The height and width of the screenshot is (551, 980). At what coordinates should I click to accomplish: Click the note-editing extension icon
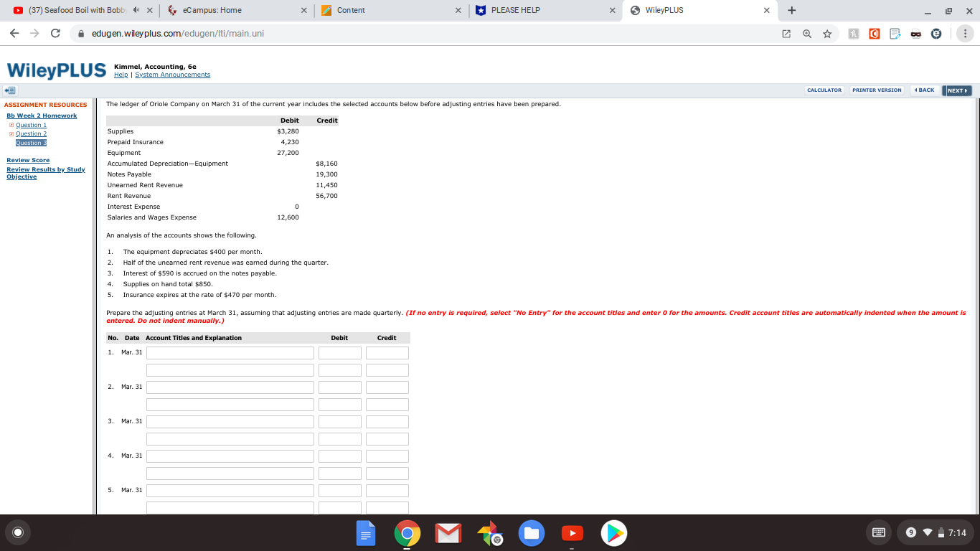point(895,33)
